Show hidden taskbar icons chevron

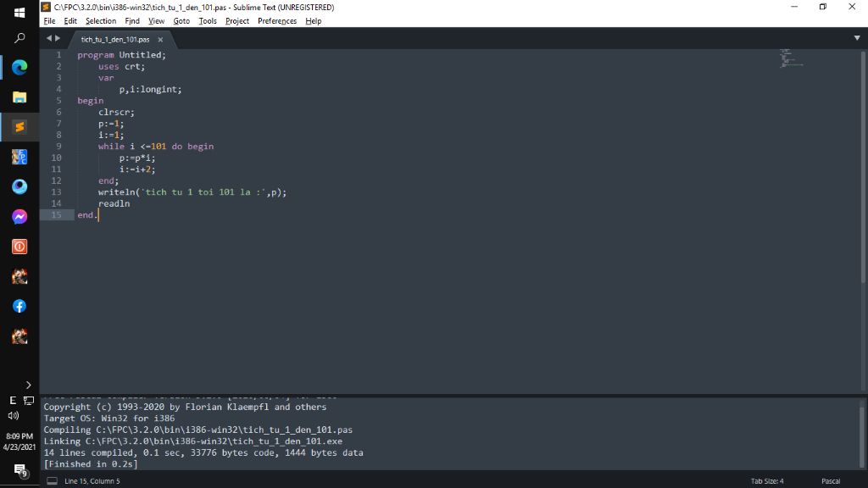(x=28, y=385)
